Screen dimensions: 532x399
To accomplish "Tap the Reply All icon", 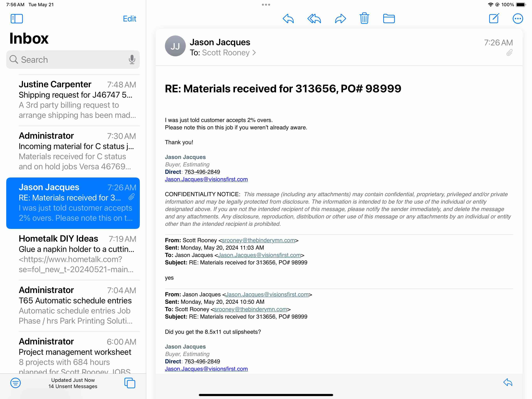I will click(x=314, y=19).
